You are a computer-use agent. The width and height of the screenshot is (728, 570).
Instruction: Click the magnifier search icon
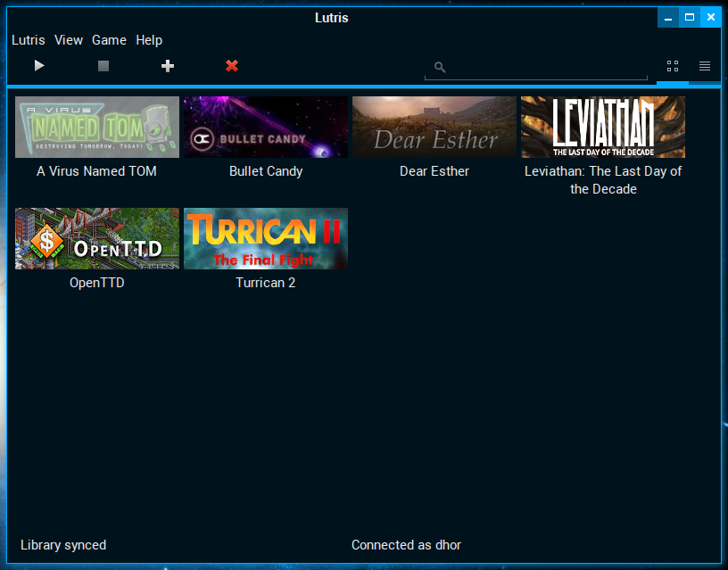(440, 67)
